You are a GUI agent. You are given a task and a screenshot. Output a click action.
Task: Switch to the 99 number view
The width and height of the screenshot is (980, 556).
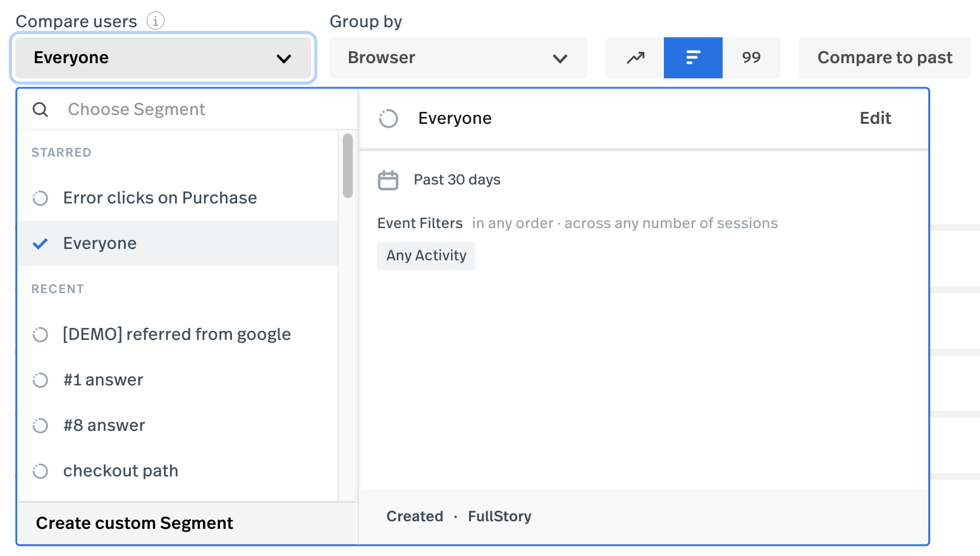[x=751, y=57]
